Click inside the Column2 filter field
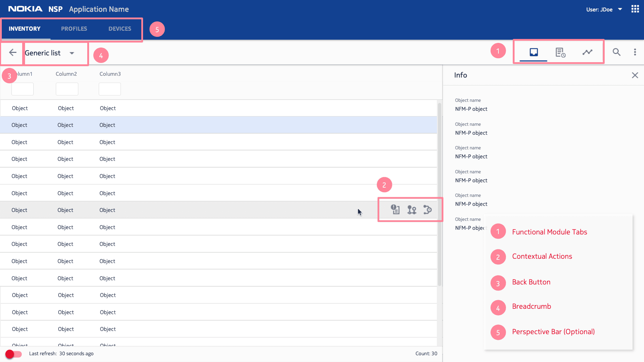 pyautogui.click(x=67, y=89)
